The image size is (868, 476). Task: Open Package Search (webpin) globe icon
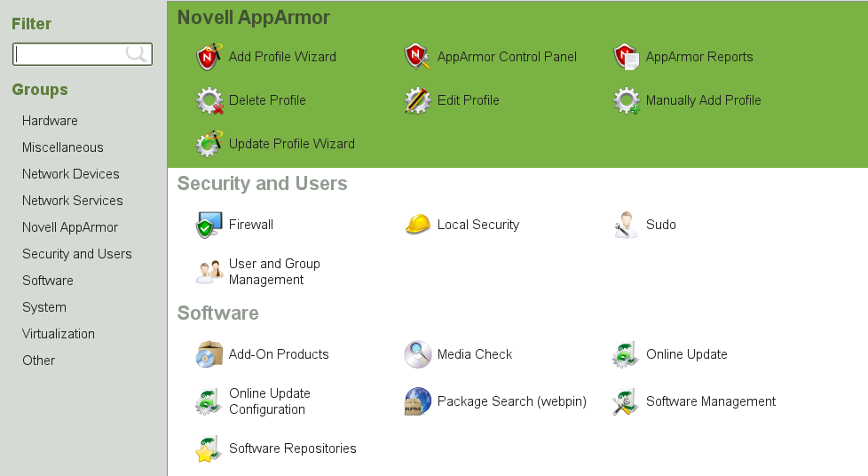tap(417, 401)
